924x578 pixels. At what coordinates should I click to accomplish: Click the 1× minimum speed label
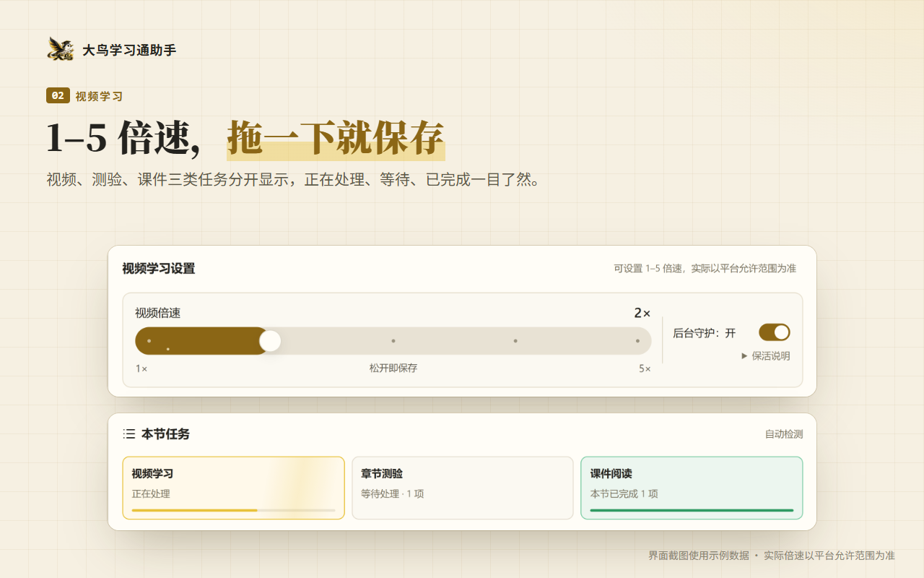point(141,368)
